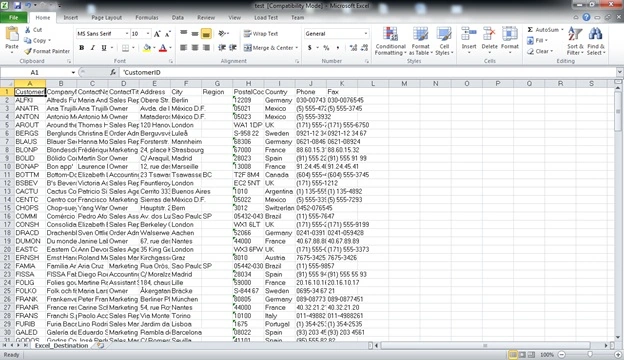Click the Insert Function fx icon
This screenshot has width=624, height=360.
coord(113,72)
